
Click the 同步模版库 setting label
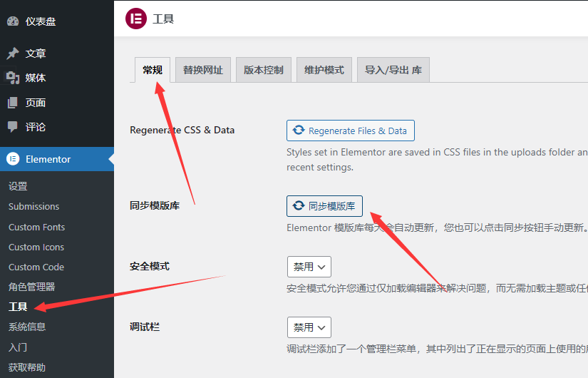155,205
